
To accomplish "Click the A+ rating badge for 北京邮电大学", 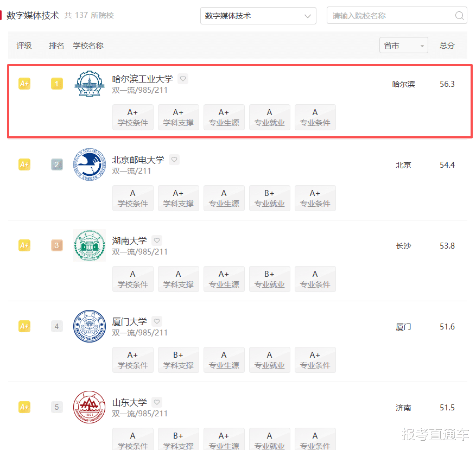I will [x=24, y=164].
